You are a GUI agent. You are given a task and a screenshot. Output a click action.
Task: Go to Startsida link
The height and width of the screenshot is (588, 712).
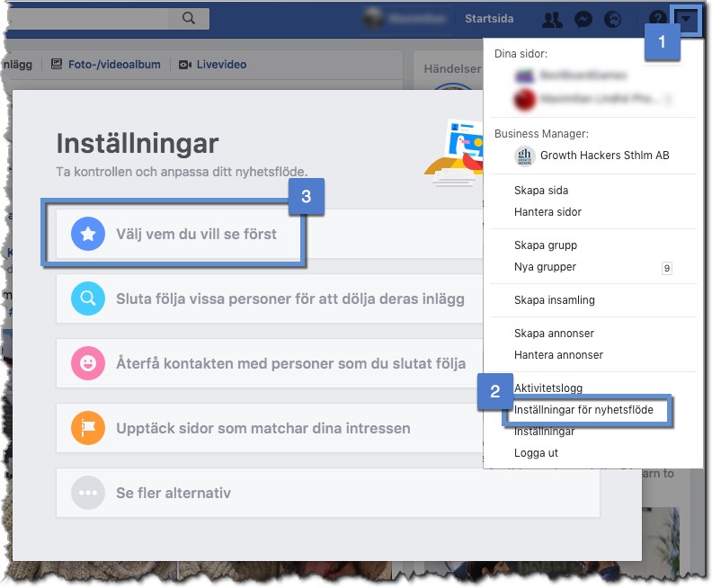point(489,19)
